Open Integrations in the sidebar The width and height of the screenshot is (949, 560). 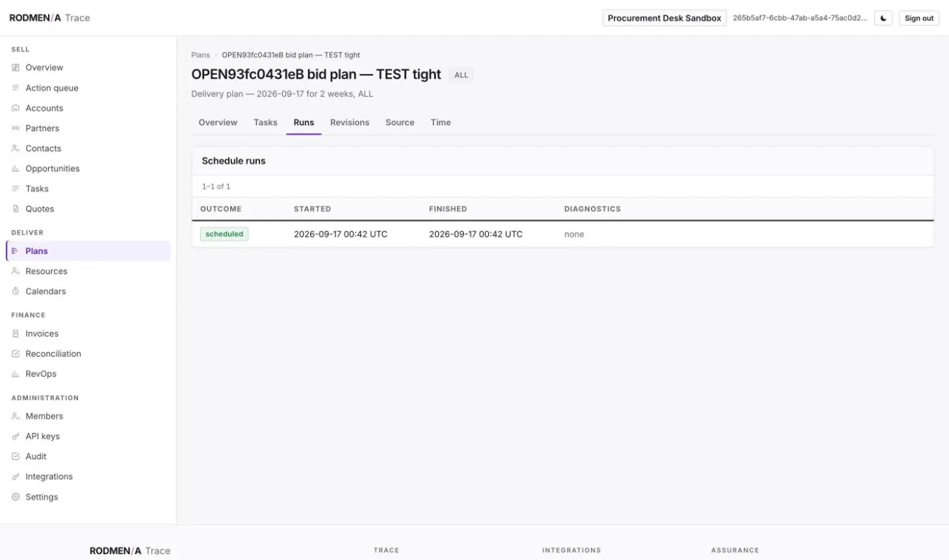[x=88, y=476]
